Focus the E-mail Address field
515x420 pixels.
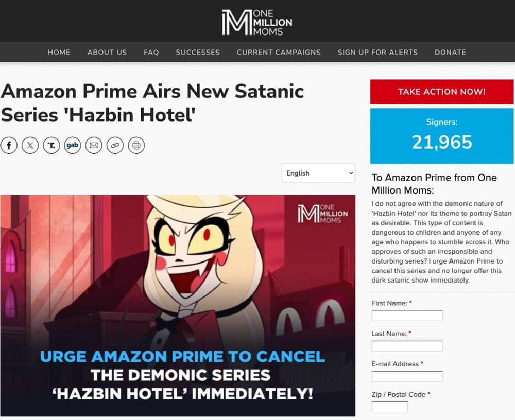click(x=407, y=376)
